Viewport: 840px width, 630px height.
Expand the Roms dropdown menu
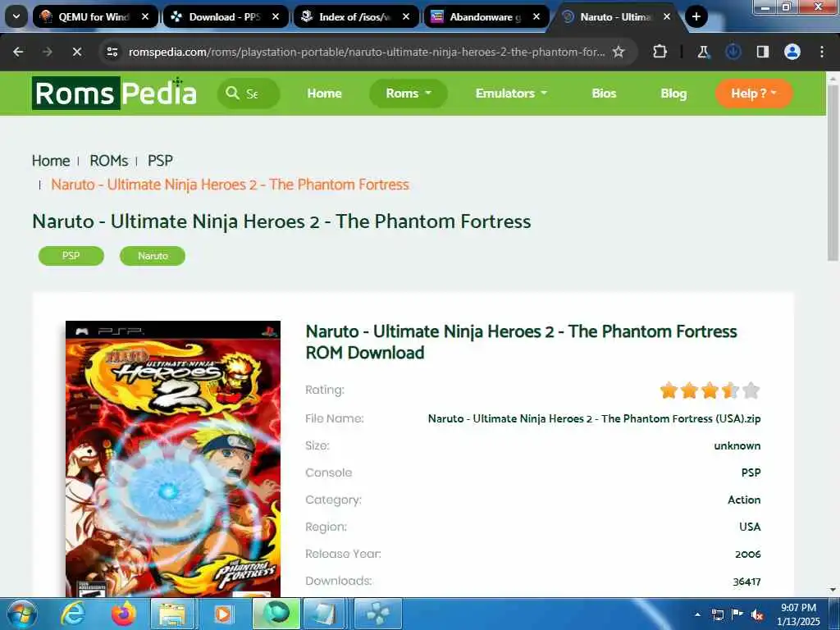click(x=409, y=94)
